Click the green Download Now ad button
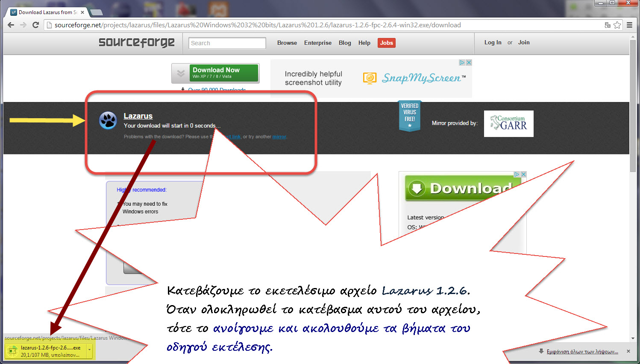 coord(215,73)
